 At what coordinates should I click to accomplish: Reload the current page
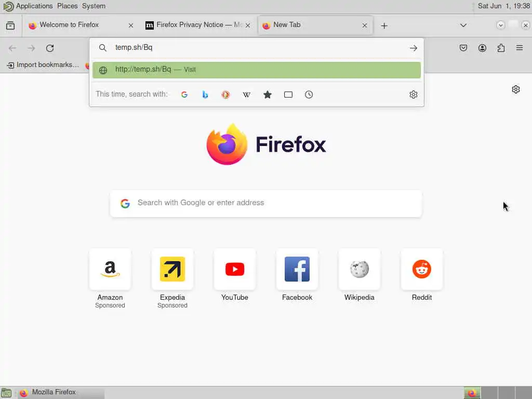[50, 48]
